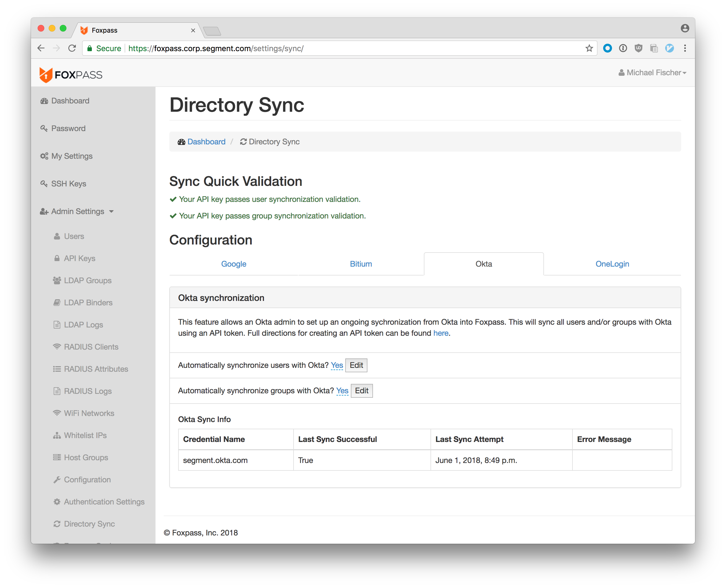
Task: Open the uBlock shield extension icon
Action: tap(639, 48)
